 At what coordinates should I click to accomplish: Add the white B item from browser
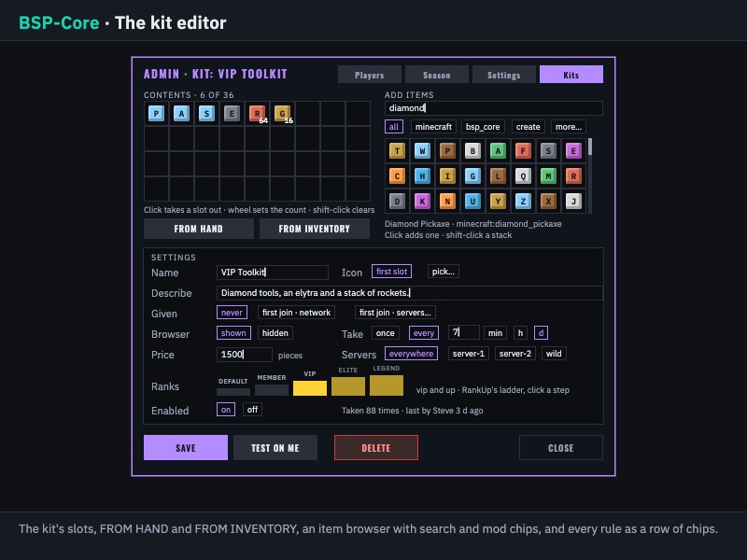[x=472, y=151]
